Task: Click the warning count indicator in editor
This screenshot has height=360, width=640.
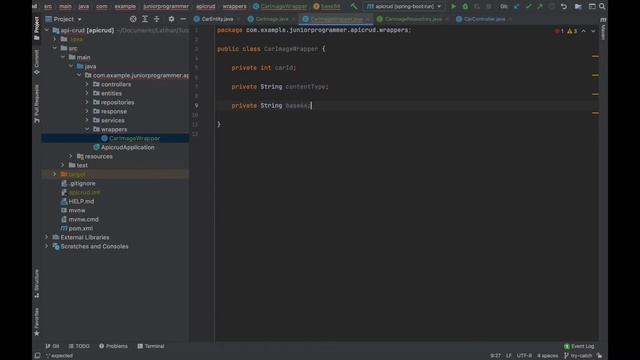Action: (x=572, y=31)
